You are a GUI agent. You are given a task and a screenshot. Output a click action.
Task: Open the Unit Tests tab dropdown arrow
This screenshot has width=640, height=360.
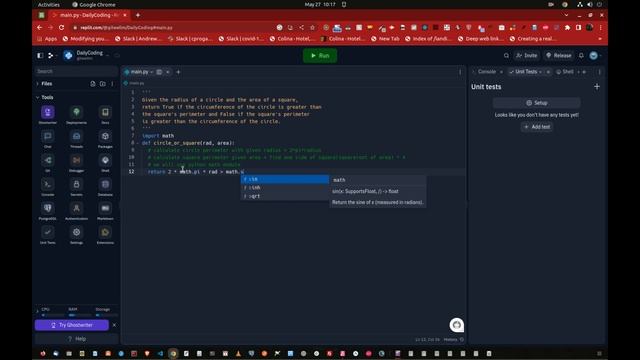point(540,72)
